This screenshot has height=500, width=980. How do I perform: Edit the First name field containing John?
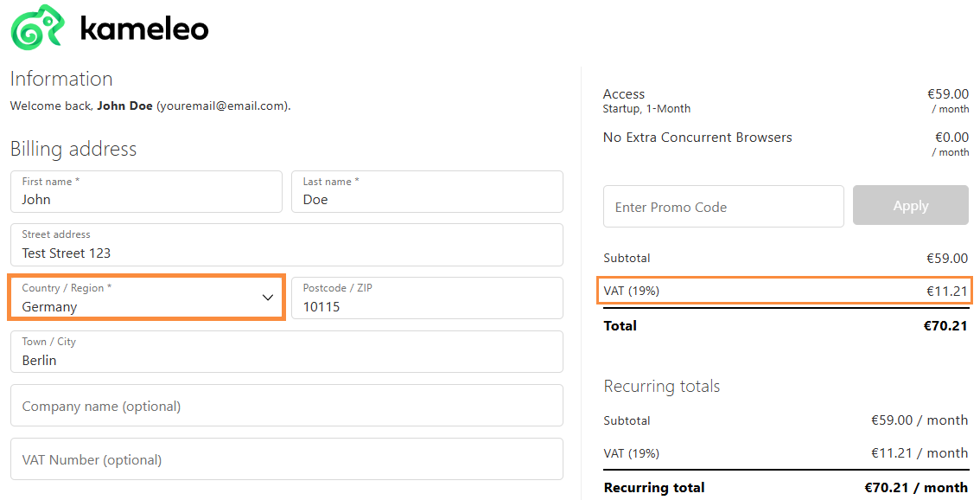[146, 191]
